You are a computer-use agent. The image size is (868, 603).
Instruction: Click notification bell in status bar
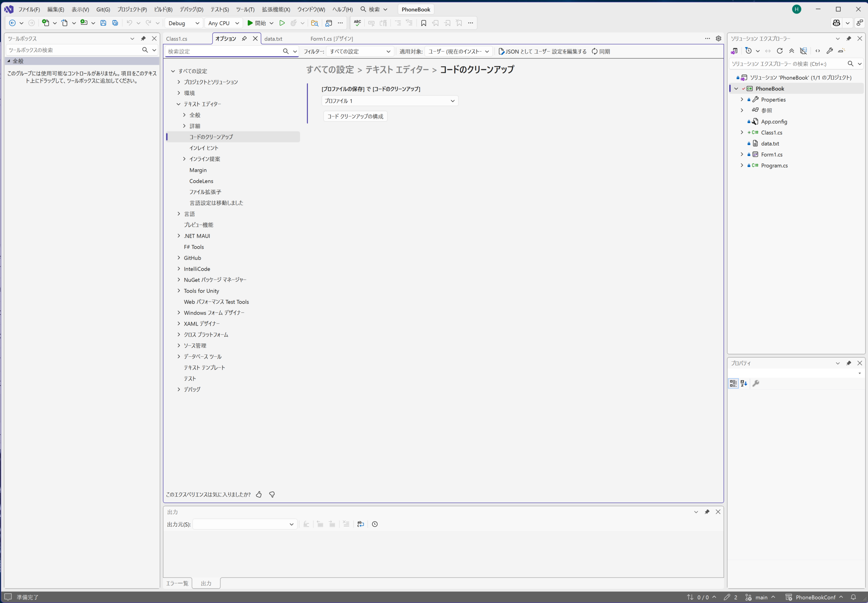(x=853, y=597)
